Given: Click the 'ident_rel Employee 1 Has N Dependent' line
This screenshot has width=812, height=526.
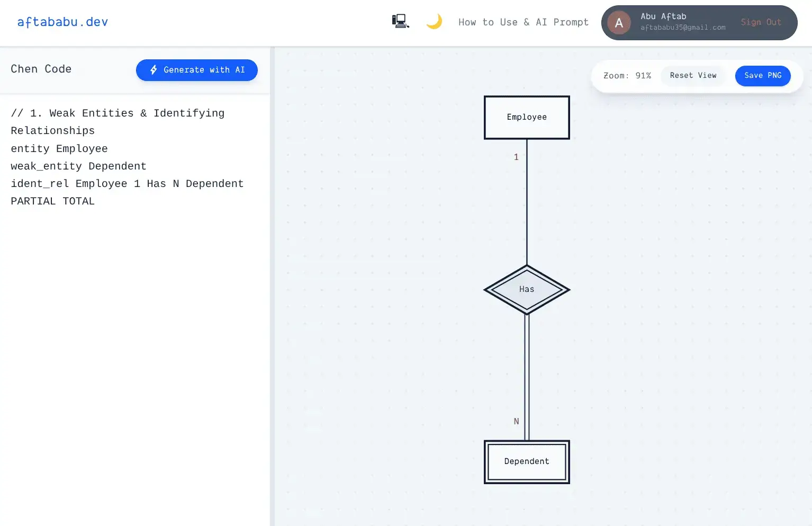Looking at the screenshot, I should [x=127, y=184].
